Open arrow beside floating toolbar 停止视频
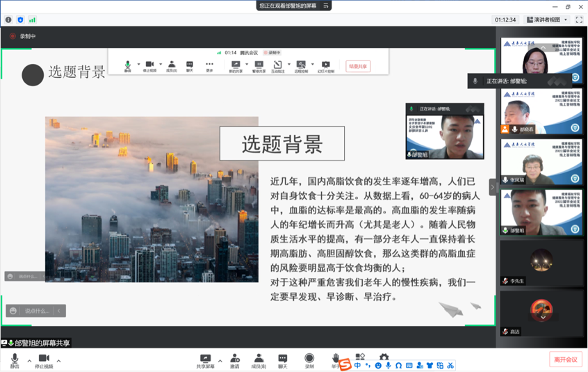The height and width of the screenshot is (372, 588). (161, 64)
